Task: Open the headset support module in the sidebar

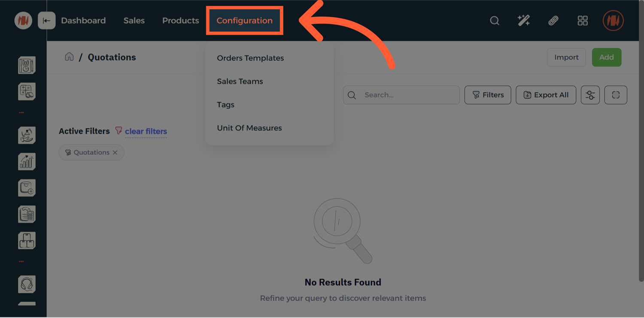Action: pos(27,285)
